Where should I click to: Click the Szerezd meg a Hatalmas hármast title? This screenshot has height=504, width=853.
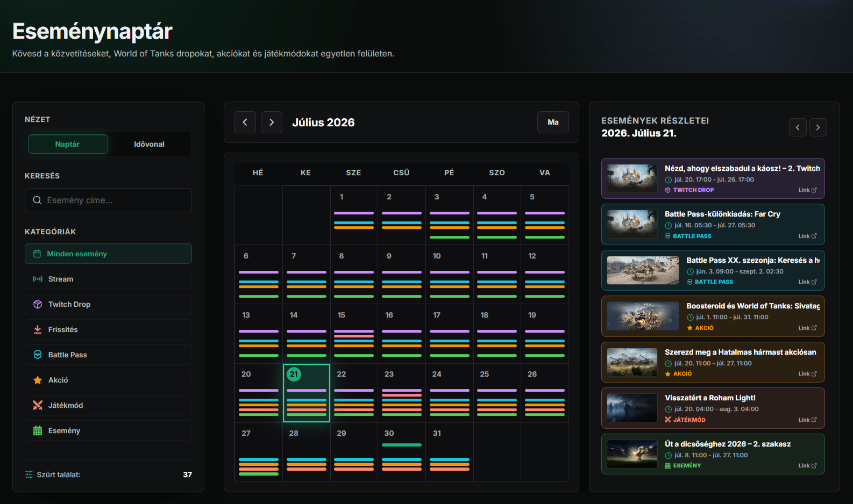[741, 352]
